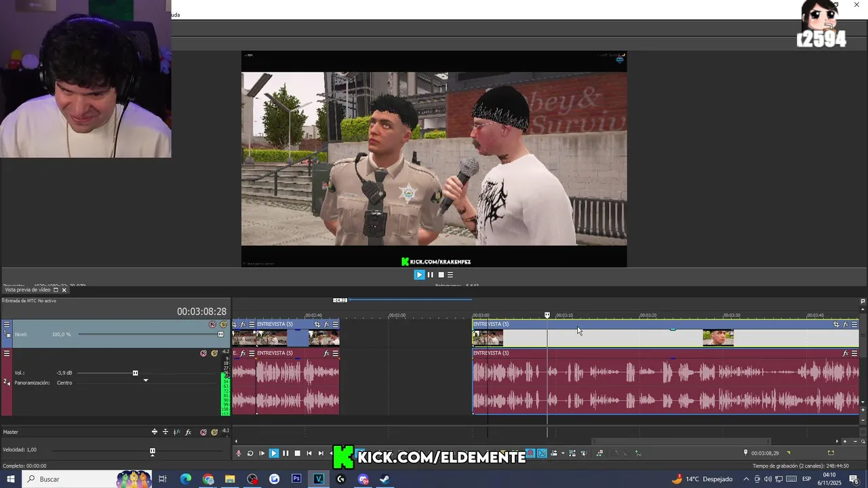The width and height of the screenshot is (868, 488).
Task: Close the Vista previa de vídeo panel
Action: pos(64,290)
